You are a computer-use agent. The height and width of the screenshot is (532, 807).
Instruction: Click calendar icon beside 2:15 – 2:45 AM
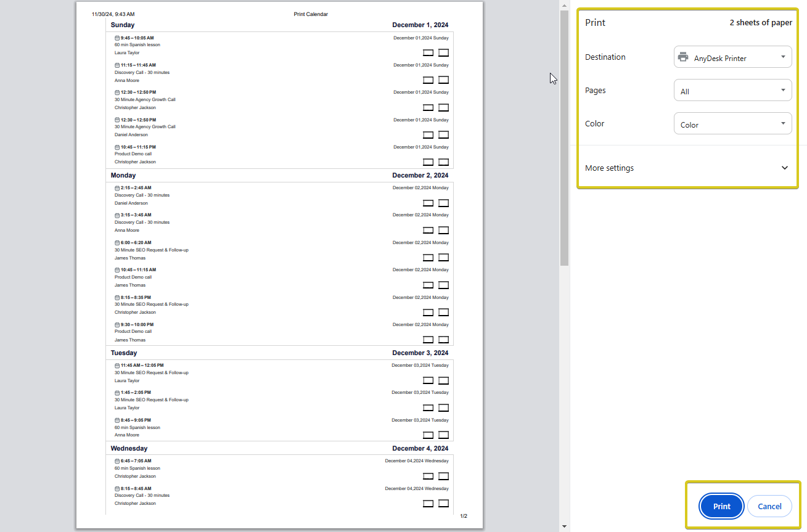coord(117,188)
